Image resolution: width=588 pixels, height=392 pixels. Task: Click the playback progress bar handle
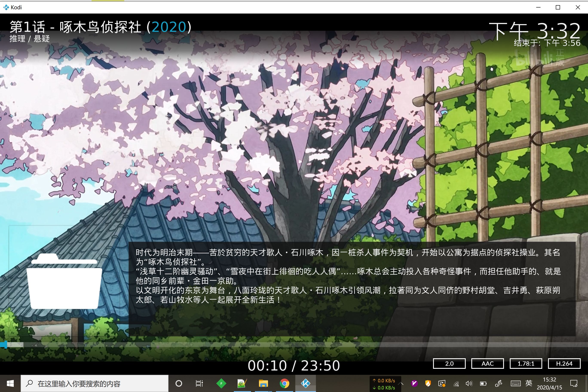click(x=6, y=345)
